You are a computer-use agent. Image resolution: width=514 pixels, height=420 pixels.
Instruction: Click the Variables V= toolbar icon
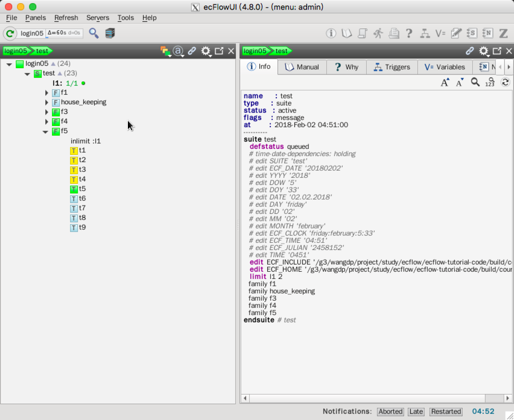[440, 33]
